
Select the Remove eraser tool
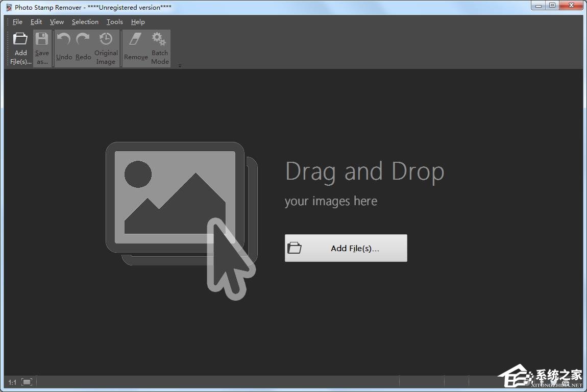point(136,40)
